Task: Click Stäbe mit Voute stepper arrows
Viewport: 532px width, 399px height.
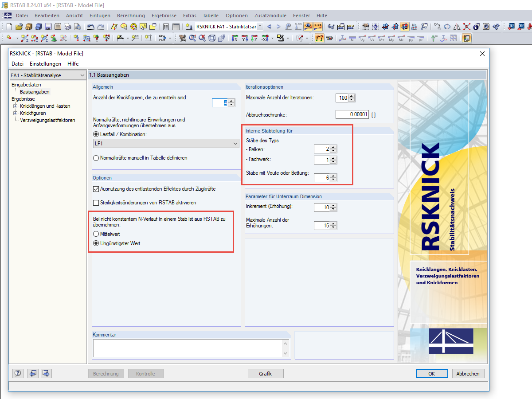Action: (334, 178)
